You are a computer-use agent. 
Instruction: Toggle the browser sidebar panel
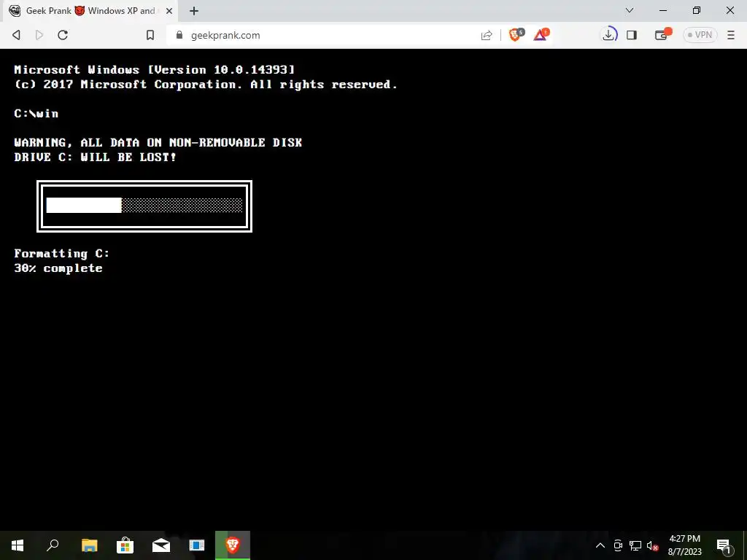click(x=632, y=35)
